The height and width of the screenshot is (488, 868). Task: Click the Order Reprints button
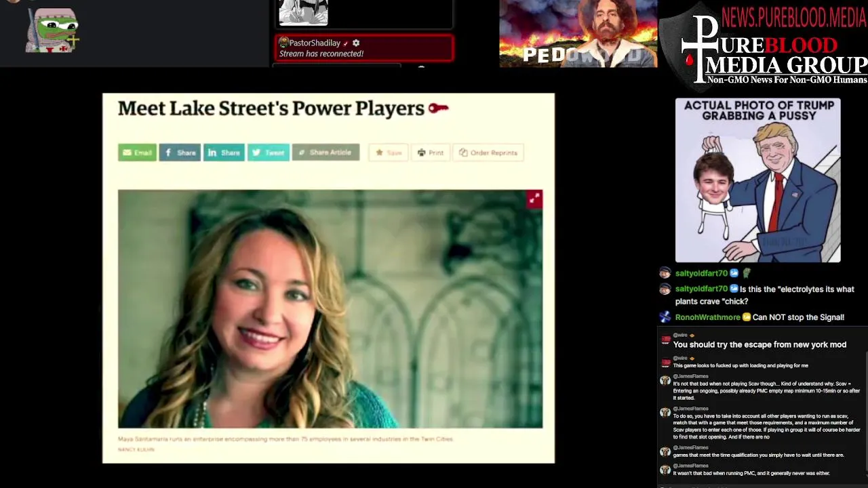[488, 152]
